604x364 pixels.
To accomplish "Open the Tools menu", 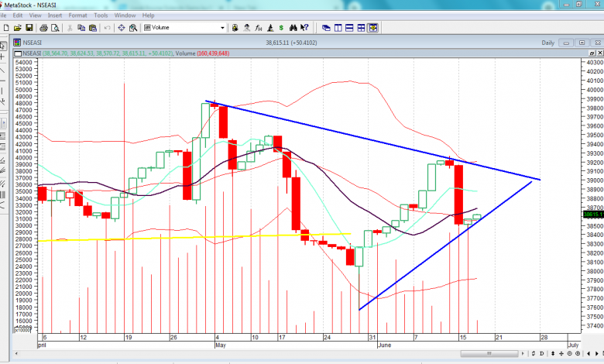I will coord(101,15).
